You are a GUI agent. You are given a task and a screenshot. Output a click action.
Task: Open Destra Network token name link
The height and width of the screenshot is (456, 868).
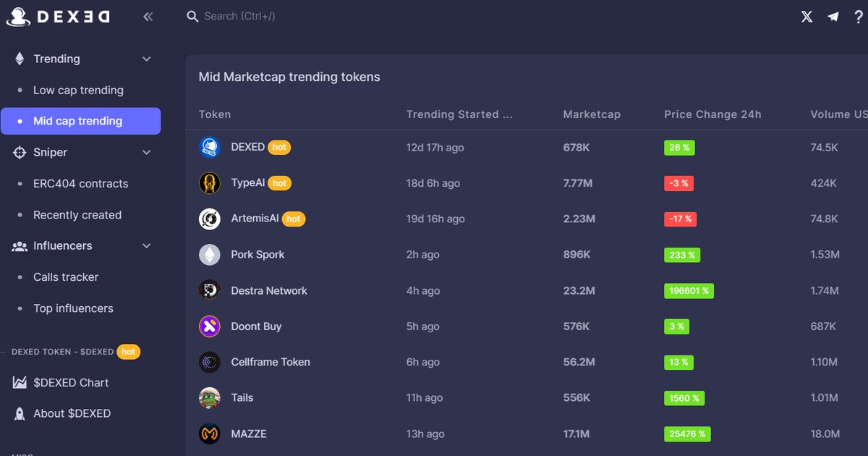[x=269, y=290]
